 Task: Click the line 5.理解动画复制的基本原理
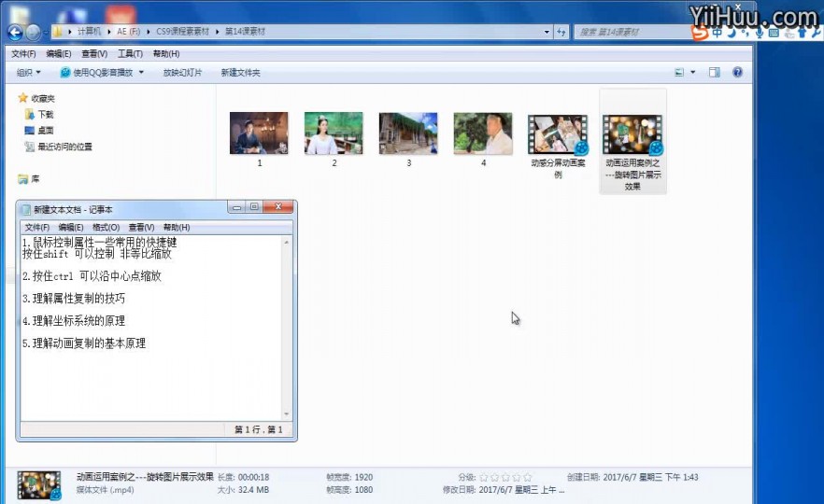84,343
